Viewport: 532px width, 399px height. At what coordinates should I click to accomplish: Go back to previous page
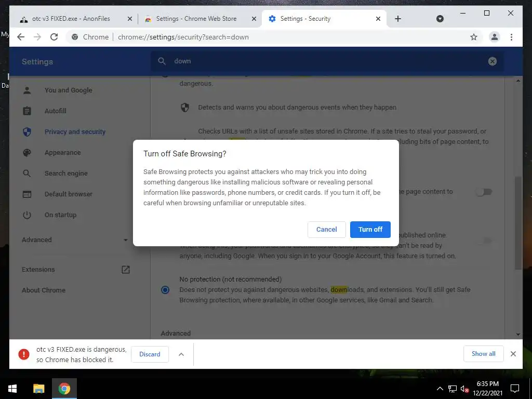[21, 37]
